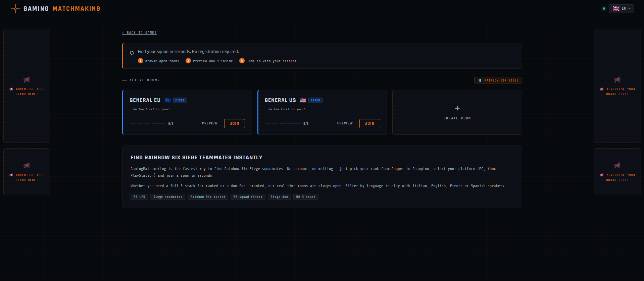Click the crosshair logo icon in header
The height and width of the screenshot is (281, 644).
15,9
